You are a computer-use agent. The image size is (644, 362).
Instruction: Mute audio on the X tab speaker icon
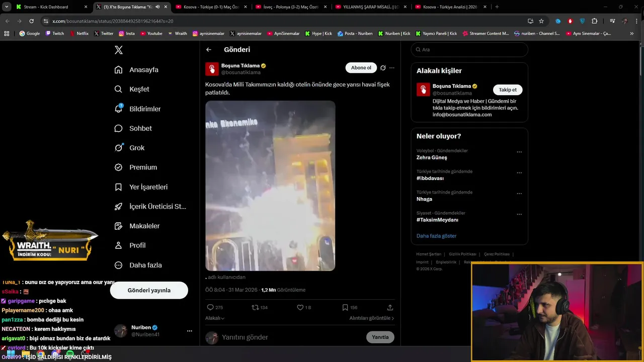(x=157, y=7)
